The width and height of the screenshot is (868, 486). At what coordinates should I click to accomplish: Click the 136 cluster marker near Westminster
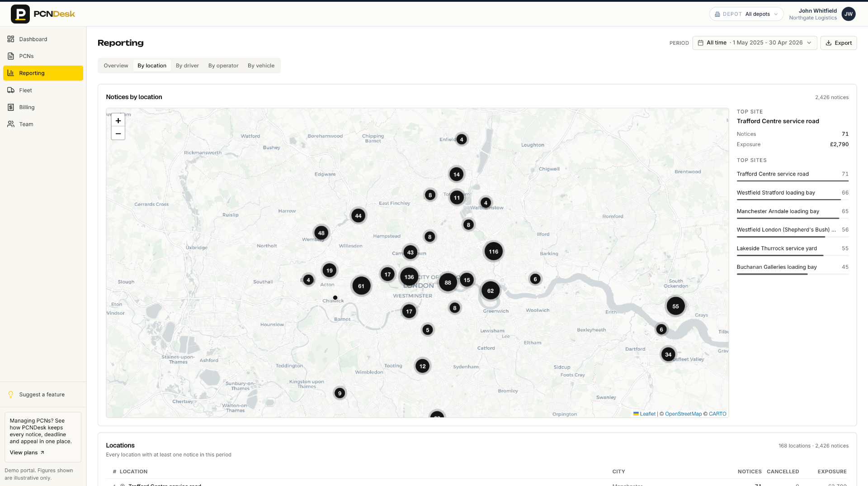click(x=409, y=277)
